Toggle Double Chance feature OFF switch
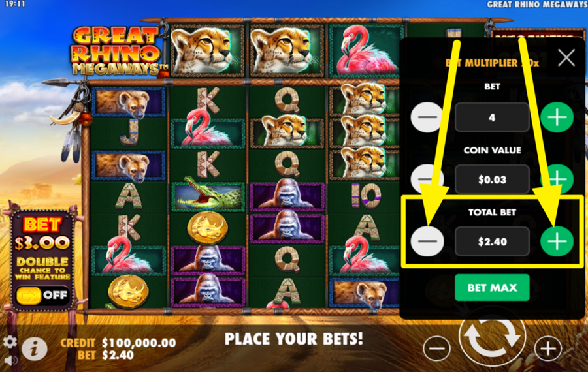The height and width of the screenshot is (372, 588). tap(42, 295)
